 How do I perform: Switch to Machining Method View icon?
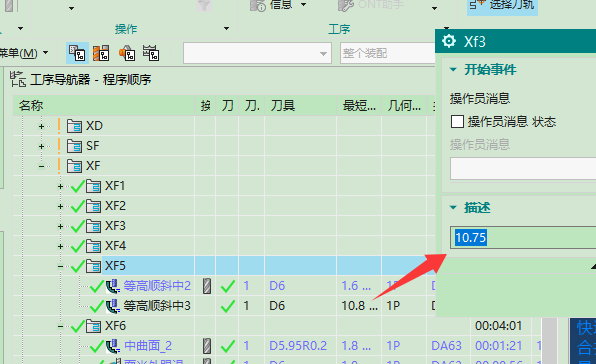click(x=151, y=53)
